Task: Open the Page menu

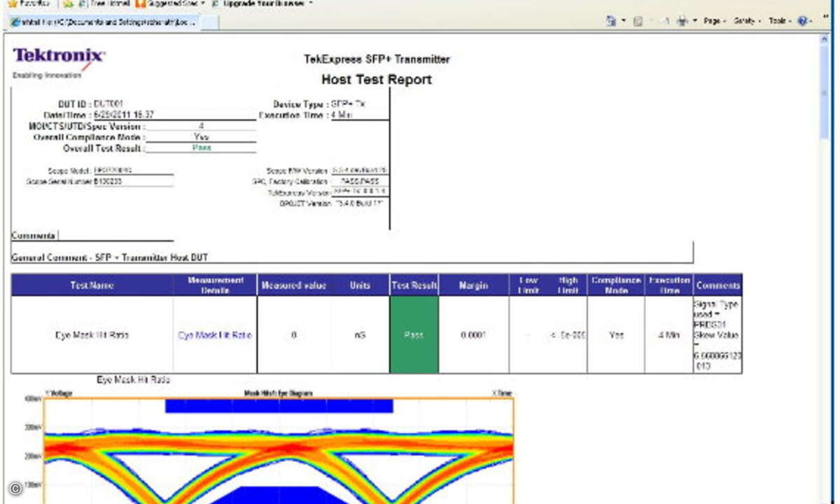Action: 715,22
